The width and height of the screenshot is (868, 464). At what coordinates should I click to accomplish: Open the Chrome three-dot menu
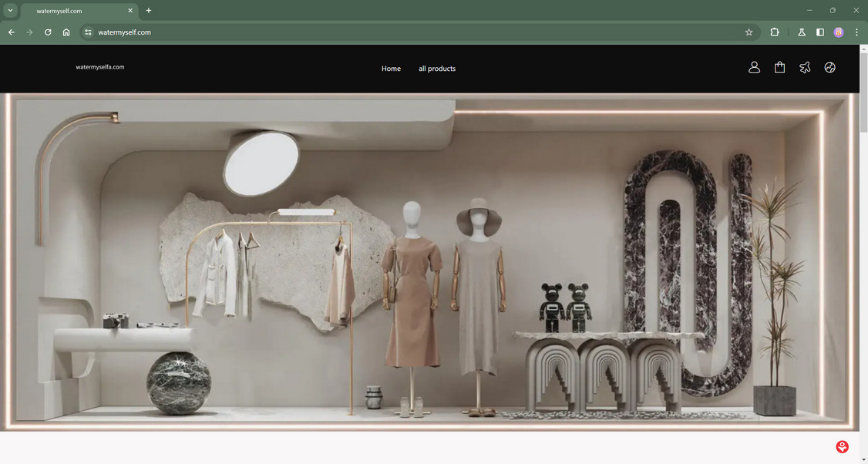click(856, 32)
